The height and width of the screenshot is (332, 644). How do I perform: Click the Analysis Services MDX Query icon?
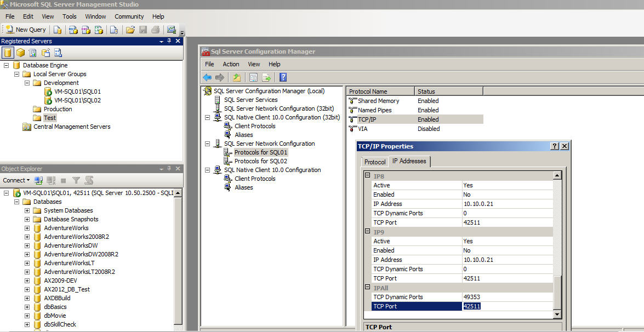click(73, 30)
